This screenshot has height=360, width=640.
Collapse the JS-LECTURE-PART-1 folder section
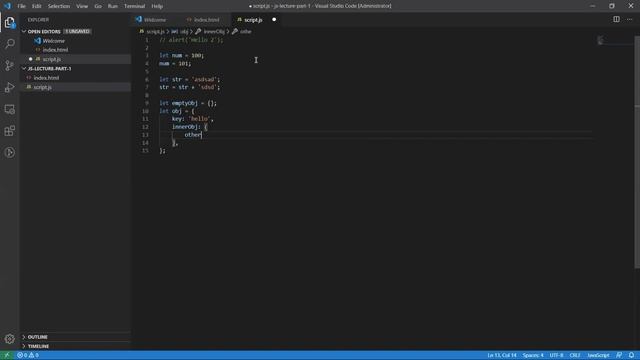(49, 69)
